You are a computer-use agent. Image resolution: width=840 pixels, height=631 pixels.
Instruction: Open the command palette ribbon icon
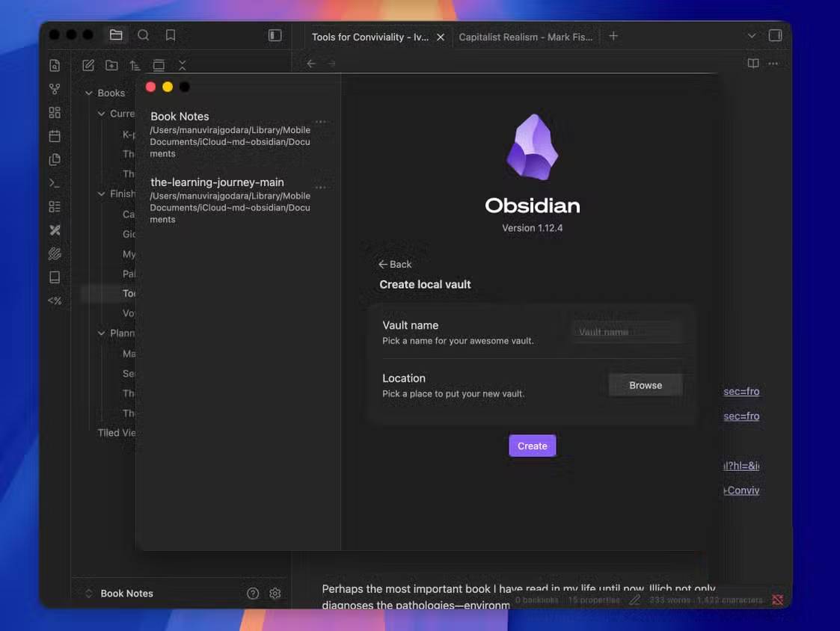[55, 183]
